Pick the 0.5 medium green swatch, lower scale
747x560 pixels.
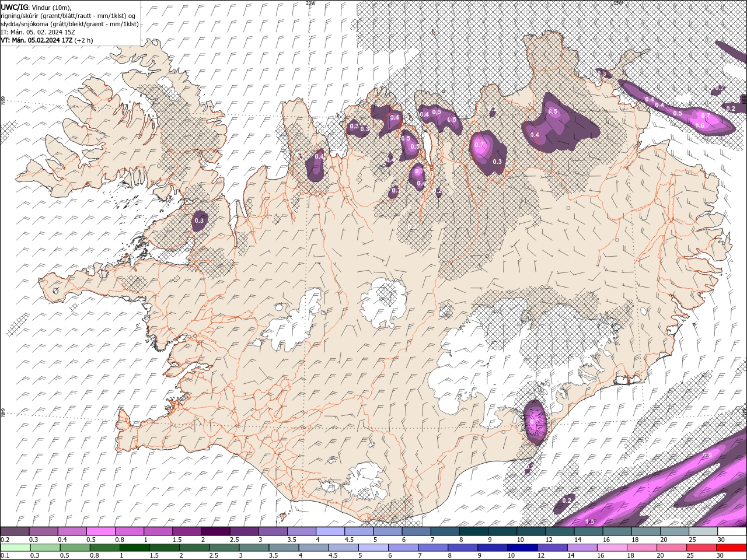[x=75, y=548]
